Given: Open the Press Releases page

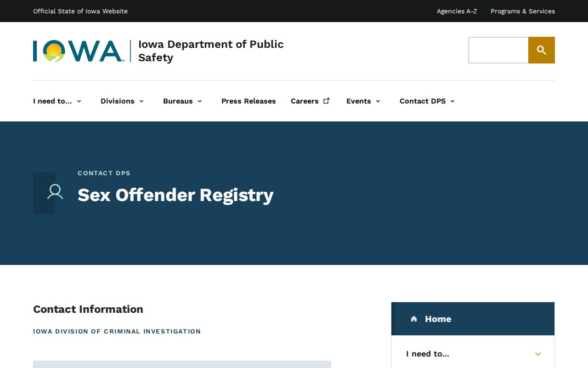Looking at the screenshot, I should pyautogui.click(x=249, y=101).
